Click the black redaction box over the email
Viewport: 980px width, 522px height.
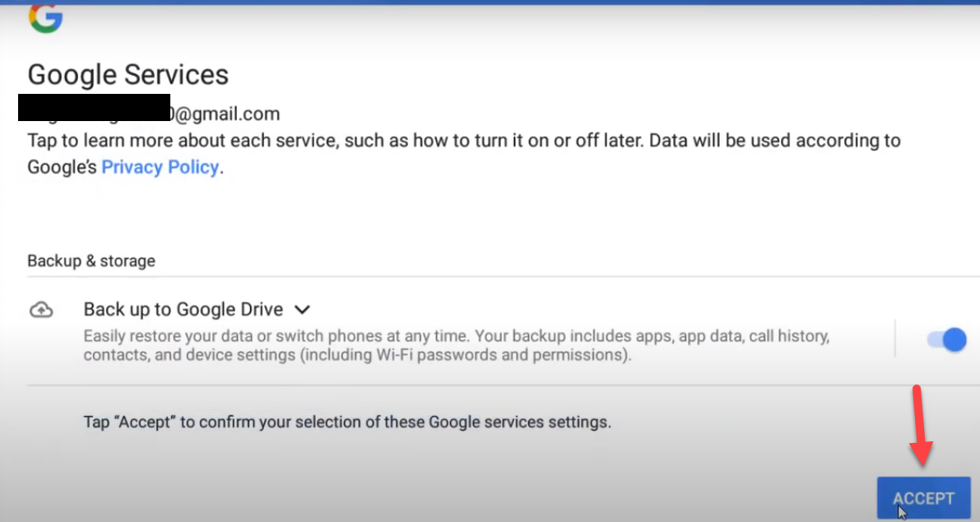click(x=94, y=108)
